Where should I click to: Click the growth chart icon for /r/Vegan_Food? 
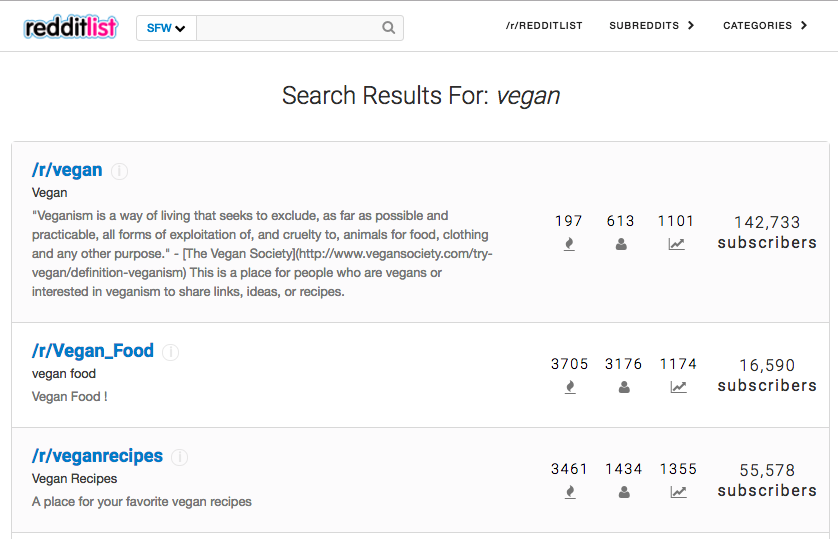point(678,387)
